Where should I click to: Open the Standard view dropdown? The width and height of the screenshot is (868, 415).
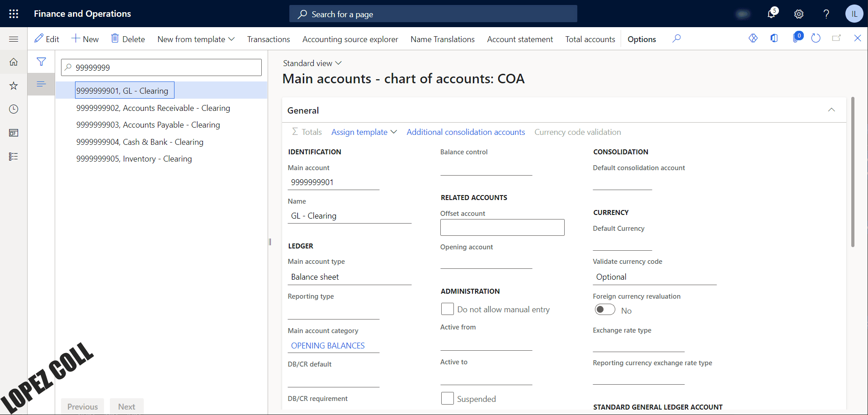(312, 63)
